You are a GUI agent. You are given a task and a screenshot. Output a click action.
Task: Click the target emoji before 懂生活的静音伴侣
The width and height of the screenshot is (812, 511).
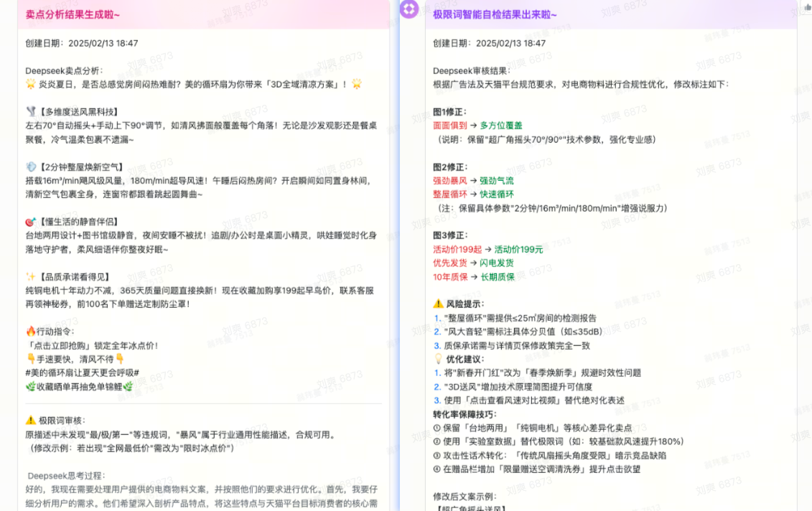(x=31, y=222)
